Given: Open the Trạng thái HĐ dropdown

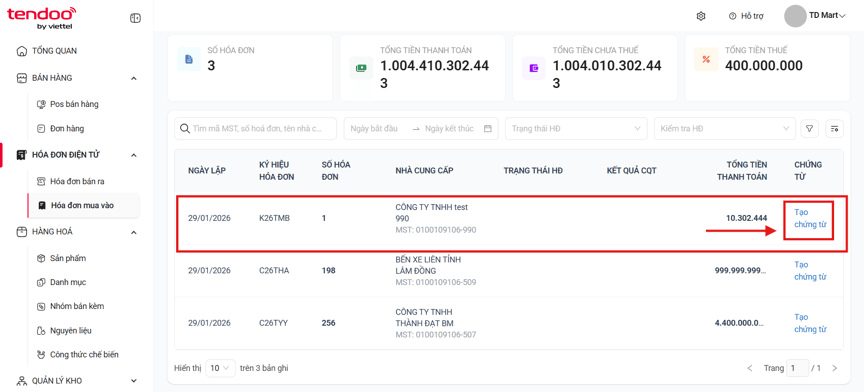Looking at the screenshot, I should (576, 128).
